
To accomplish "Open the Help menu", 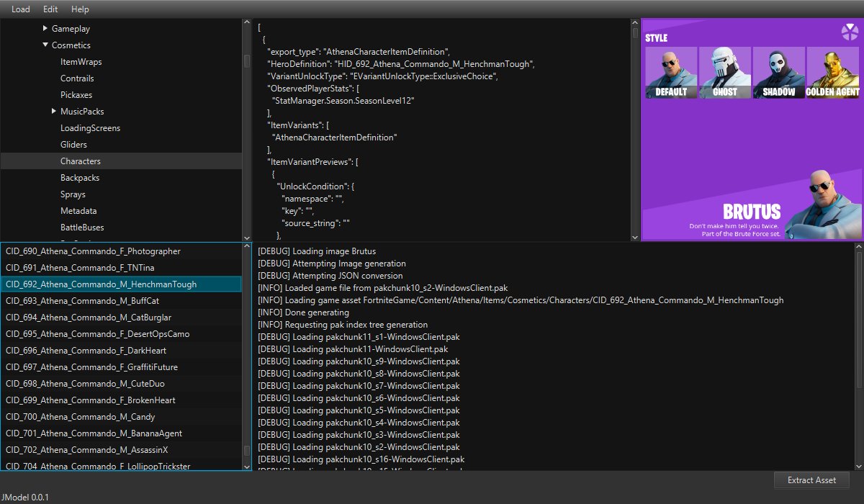I will (80, 9).
